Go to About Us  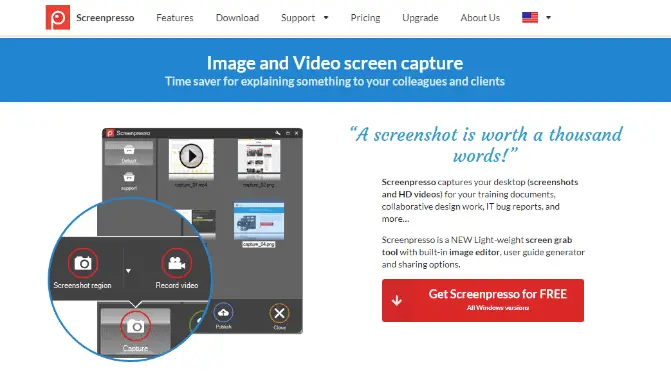coord(480,18)
